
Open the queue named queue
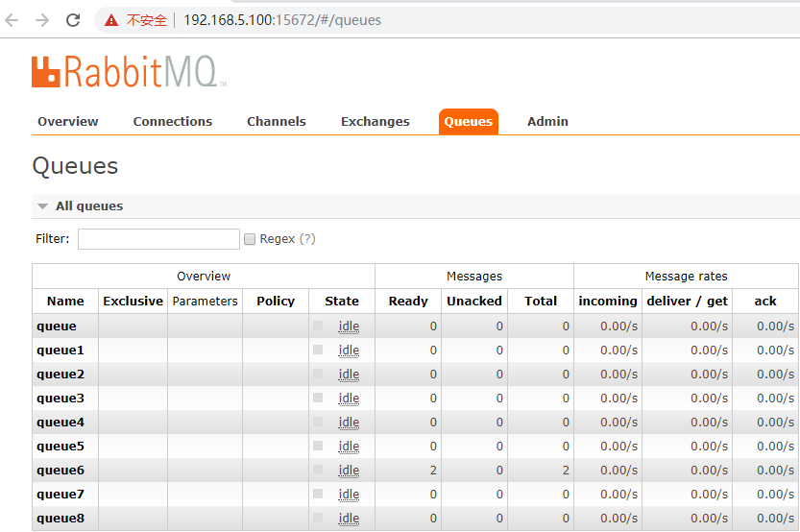tap(56, 326)
